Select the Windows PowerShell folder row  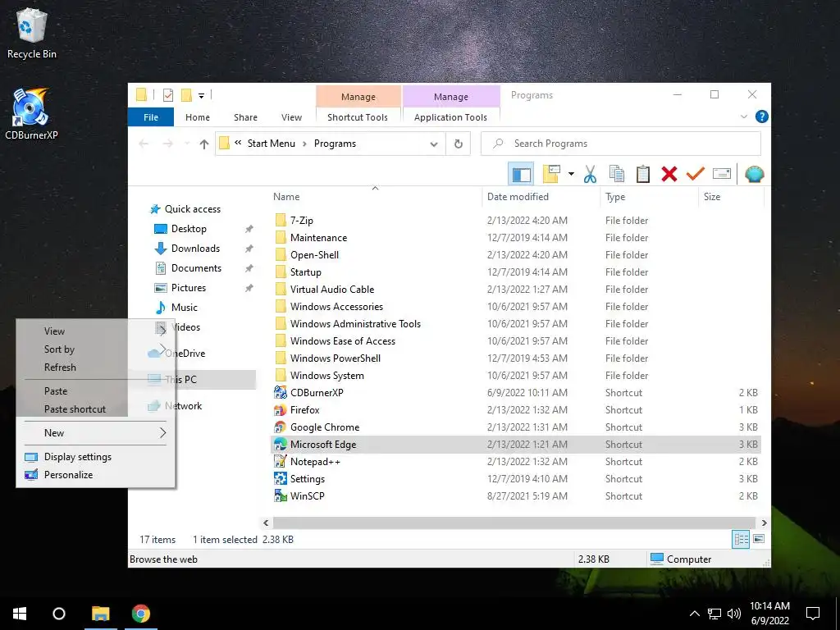click(x=517, y=358)
